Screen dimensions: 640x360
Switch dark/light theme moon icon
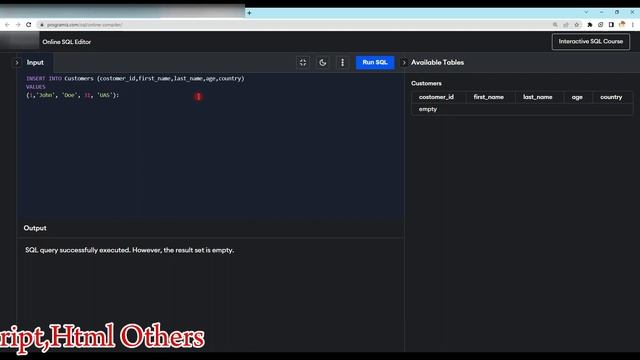tap(322, 62)
